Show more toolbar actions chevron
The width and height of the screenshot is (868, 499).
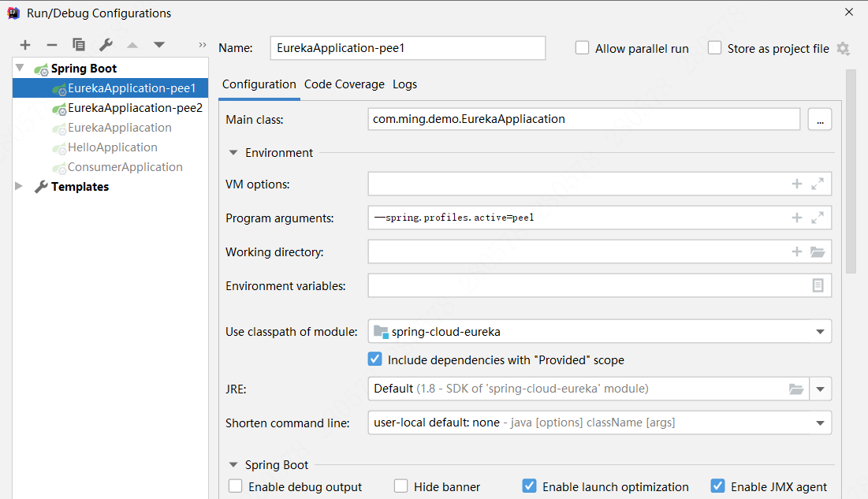[x=202, y=45]
